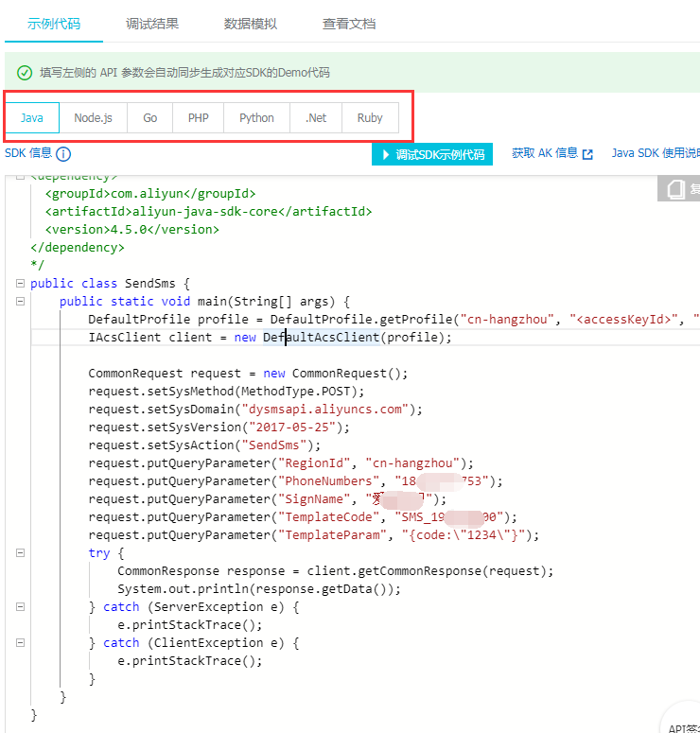Click the client.getCommonResponse(request) line
Viewport: 700px width, 733px height.
[335, 571]
